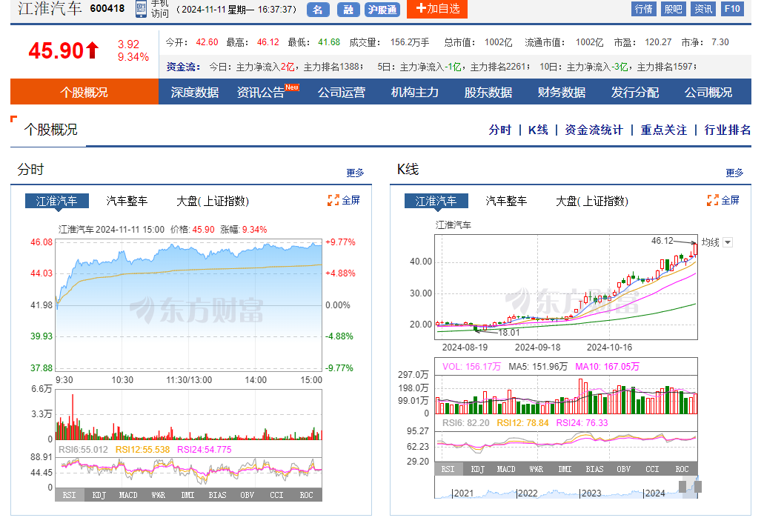Open the 股吧 forum button
The width and height of the screenshot is (764, 532).
pos(673,9)
